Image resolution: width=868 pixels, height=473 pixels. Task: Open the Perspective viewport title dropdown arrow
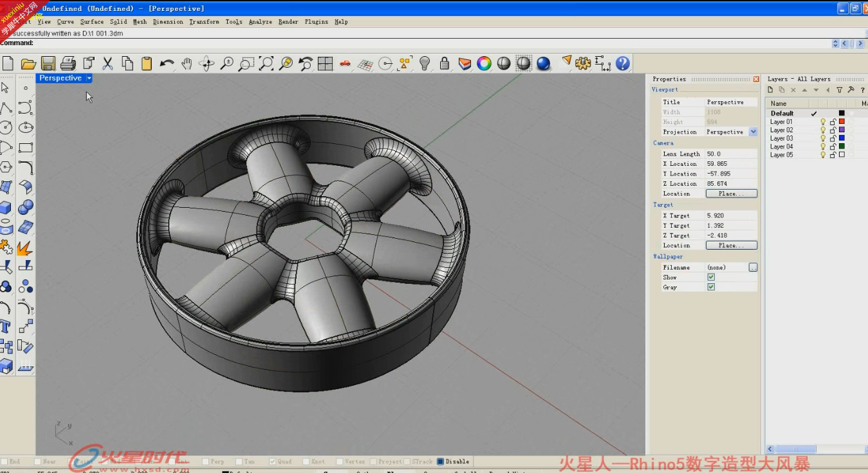point(89,78)
